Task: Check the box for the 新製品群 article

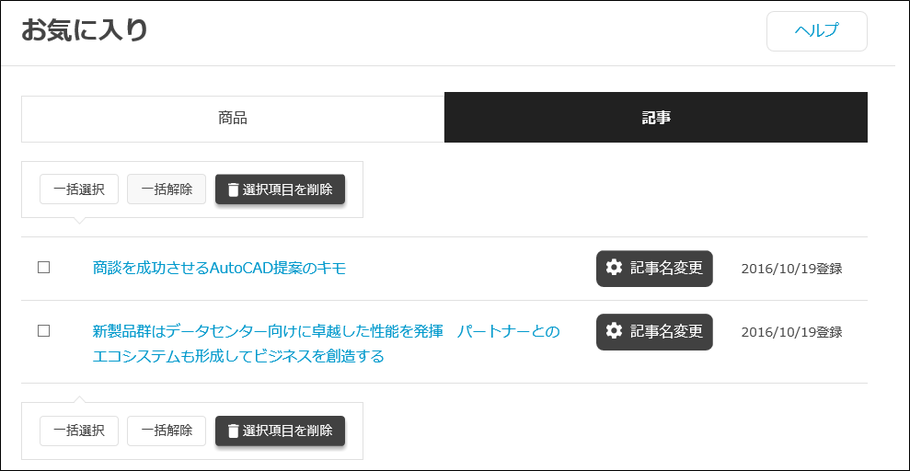Action: pos(43,331)
